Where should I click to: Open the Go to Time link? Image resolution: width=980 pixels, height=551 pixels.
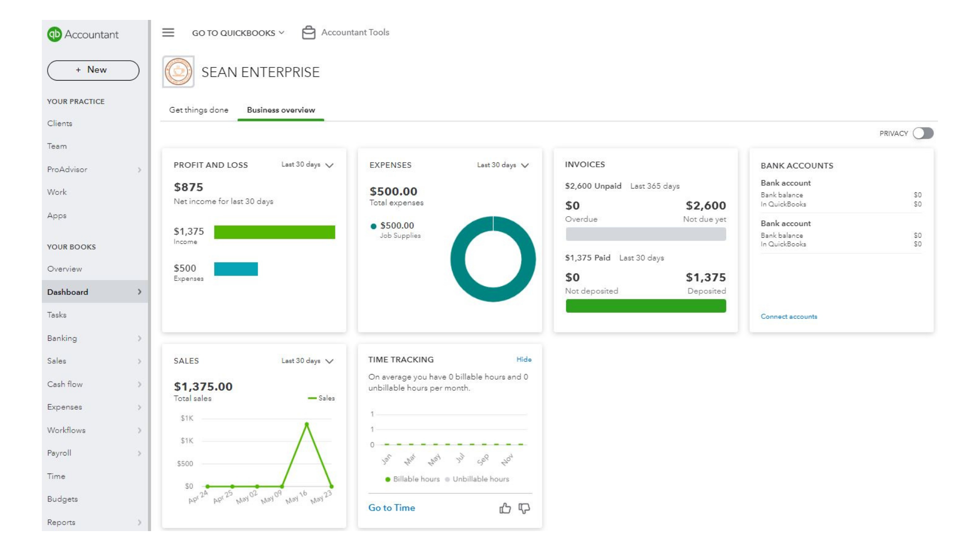point(391,508)
